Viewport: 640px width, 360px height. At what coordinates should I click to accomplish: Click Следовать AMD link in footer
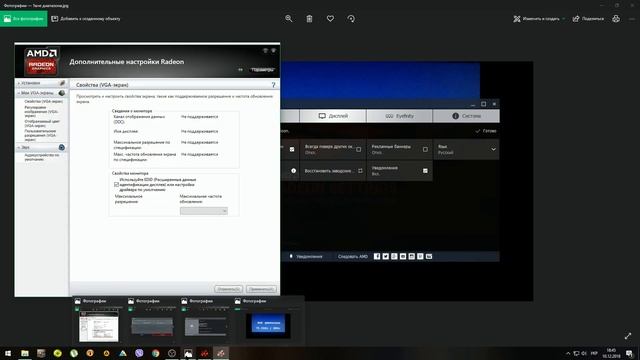[x=353, y=256]
